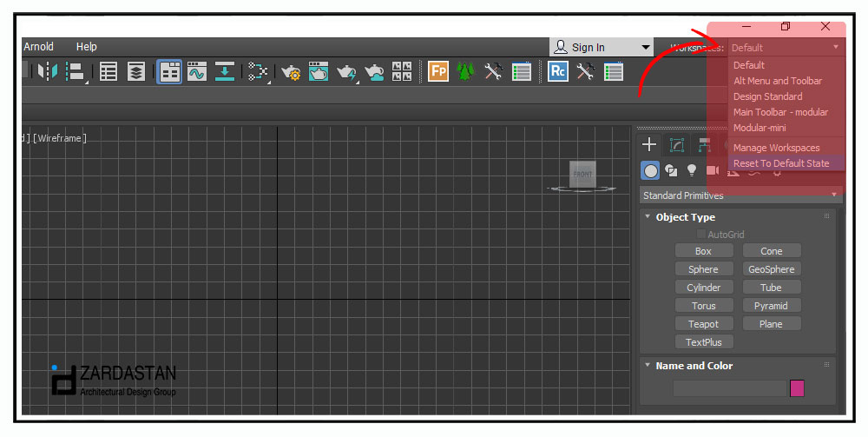Click the tools icon right of Rc
The width and height of the screenshot is (868, 437).
point(586,72)
